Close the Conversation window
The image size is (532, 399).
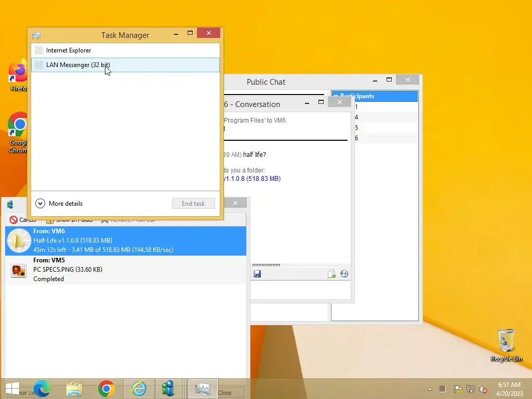tap(340, 102)
